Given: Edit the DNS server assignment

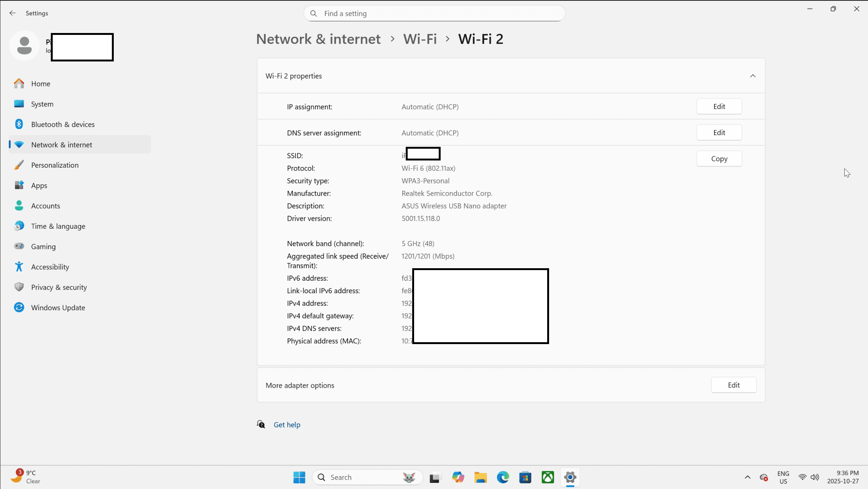Looking at the screenshot, I should [x=719, y=133].
